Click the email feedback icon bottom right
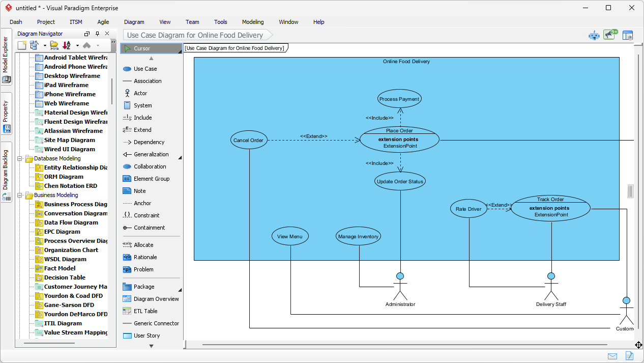The height and width of the screenshot is (363, 644). coord(612,356)
